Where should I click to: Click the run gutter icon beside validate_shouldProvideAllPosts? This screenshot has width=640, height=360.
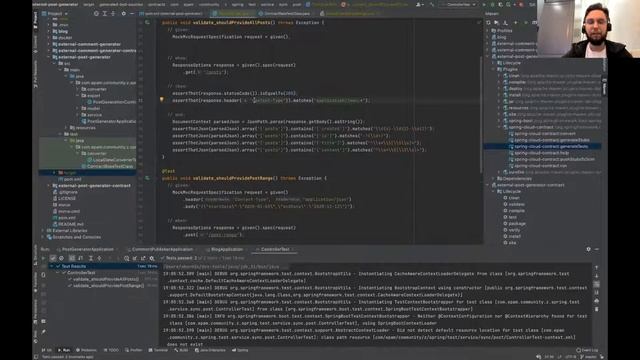147,22
